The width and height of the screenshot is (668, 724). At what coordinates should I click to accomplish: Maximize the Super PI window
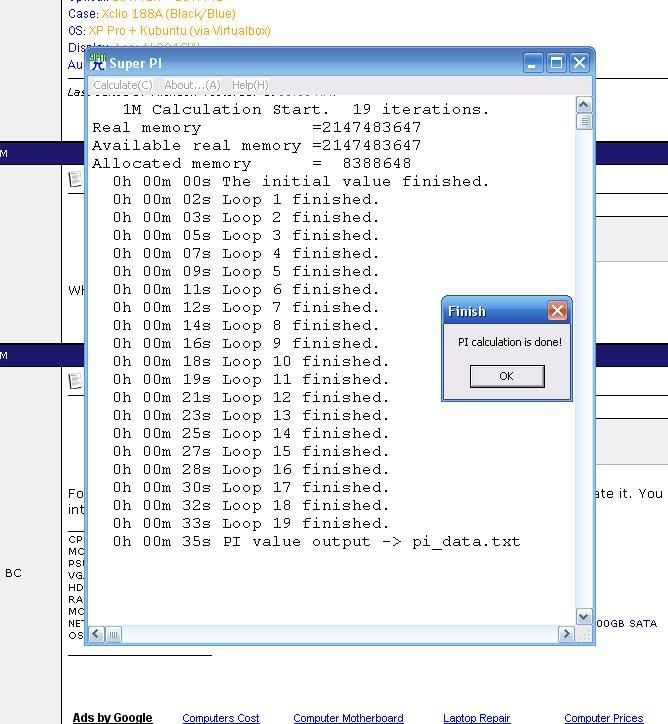click(x=556, y=63)
